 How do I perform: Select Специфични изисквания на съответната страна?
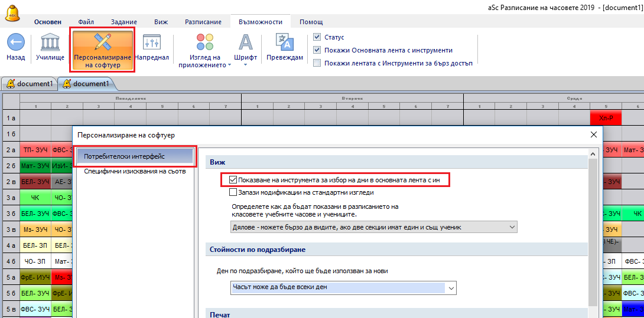[135, 171]
